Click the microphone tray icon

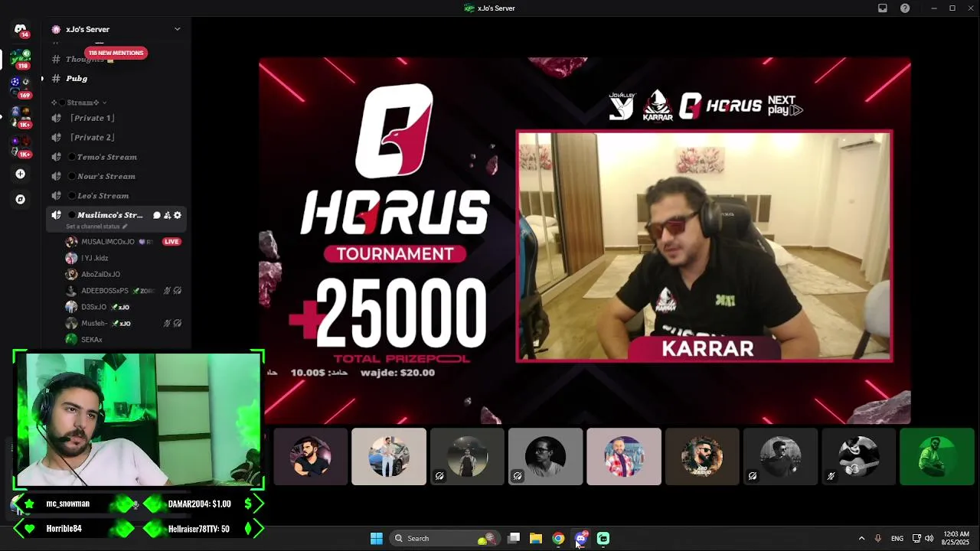(x=877, y=539)
